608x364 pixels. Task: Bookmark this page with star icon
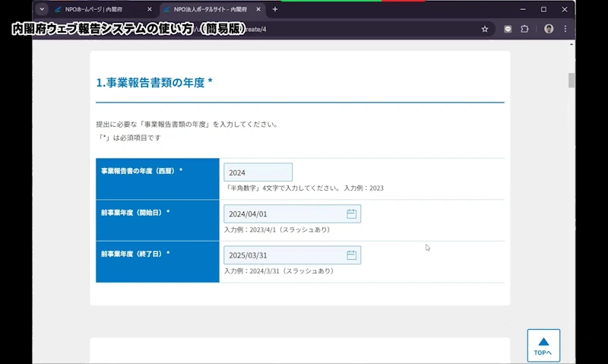click(x=485, y=29)
